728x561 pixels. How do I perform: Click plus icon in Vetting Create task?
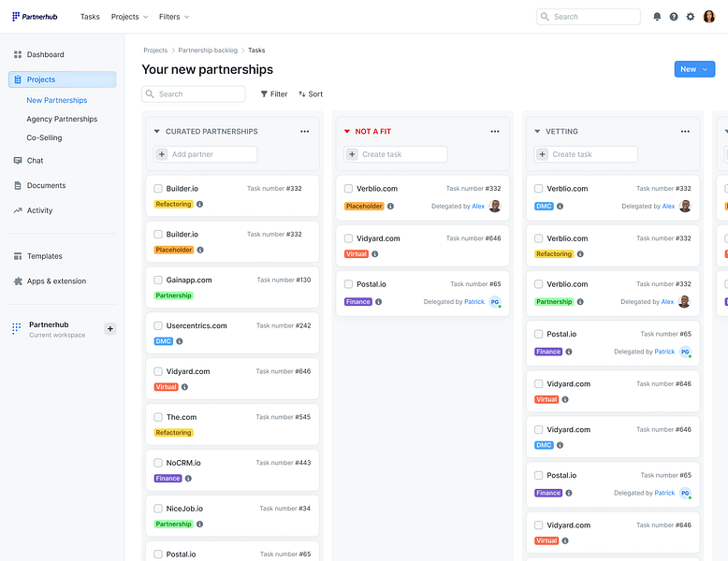pos(543,154)
